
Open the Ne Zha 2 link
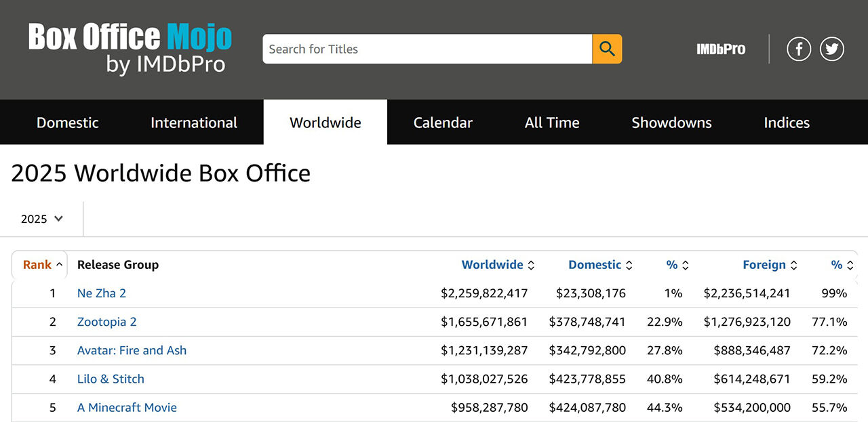[102, 293]
